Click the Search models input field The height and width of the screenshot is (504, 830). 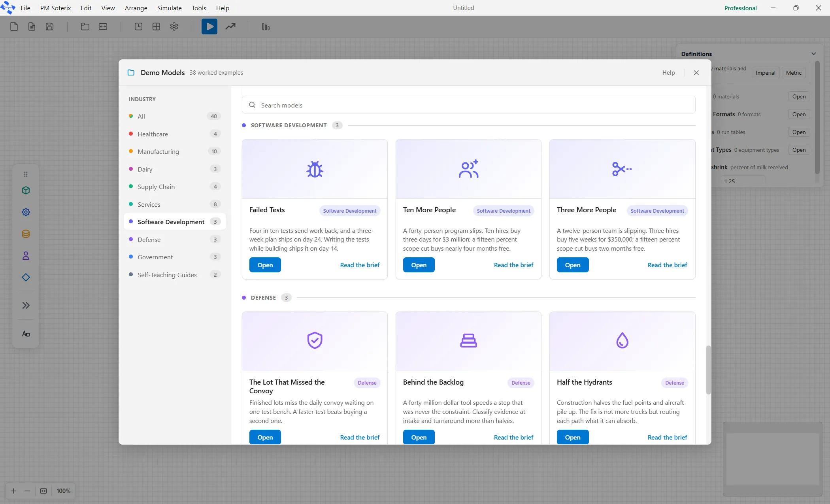point(468,105)
